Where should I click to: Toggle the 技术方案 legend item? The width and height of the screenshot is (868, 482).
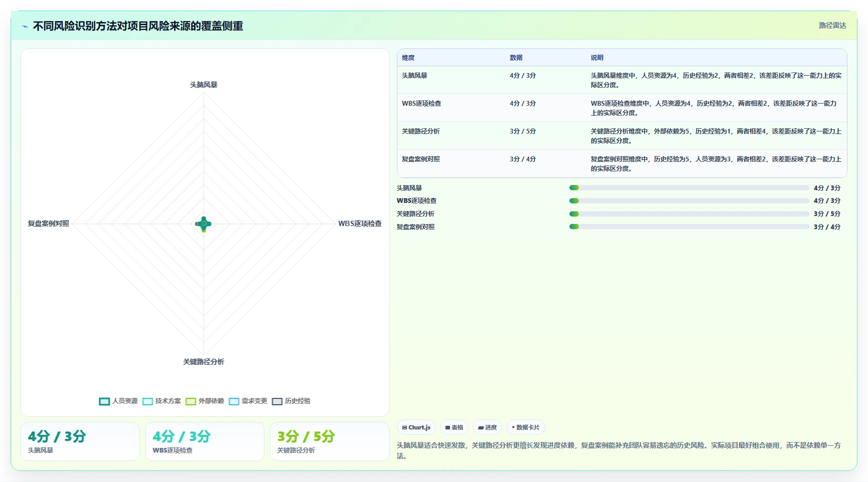coord(161,401)
